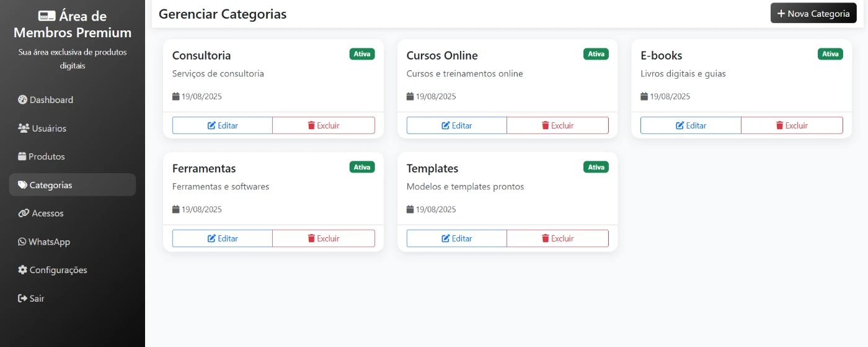The image size is (868, 347).
Task: Delete the Consultoria category
Action: pos(324,125)
